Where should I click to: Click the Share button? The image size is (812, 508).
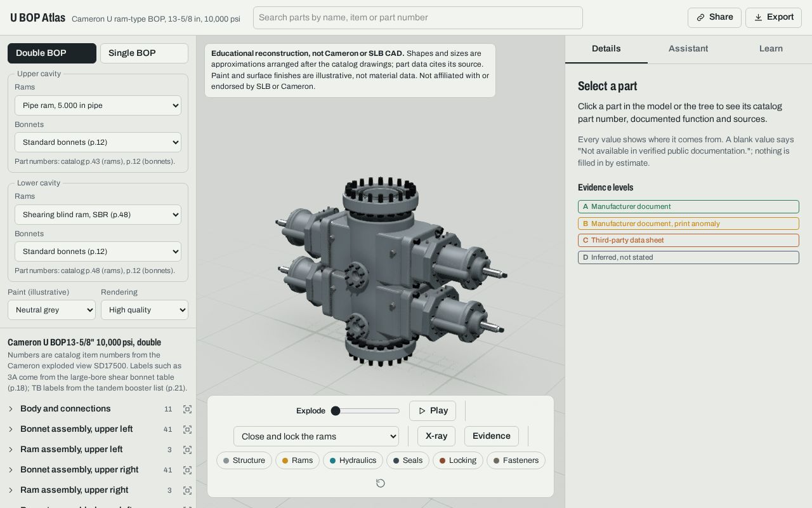(x=714, y=18)
